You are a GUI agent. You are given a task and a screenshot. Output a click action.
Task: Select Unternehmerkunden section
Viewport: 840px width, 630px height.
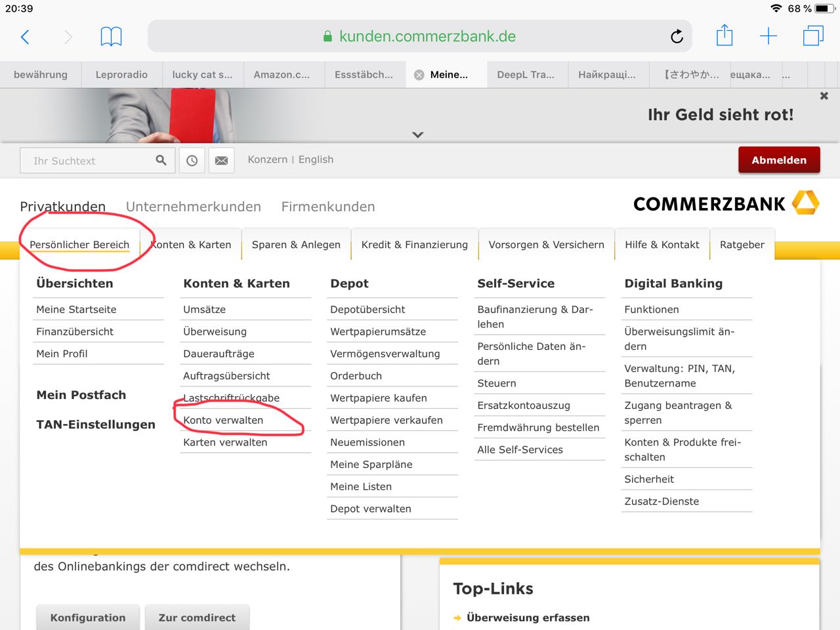coord(194,207)
